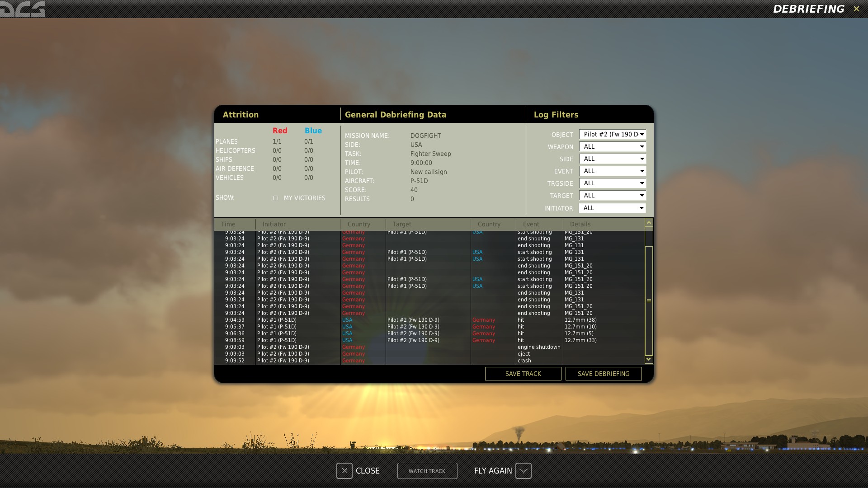868x488 pixels.
Task: Click the Attrition panel heading
Action: pos(241,115)
